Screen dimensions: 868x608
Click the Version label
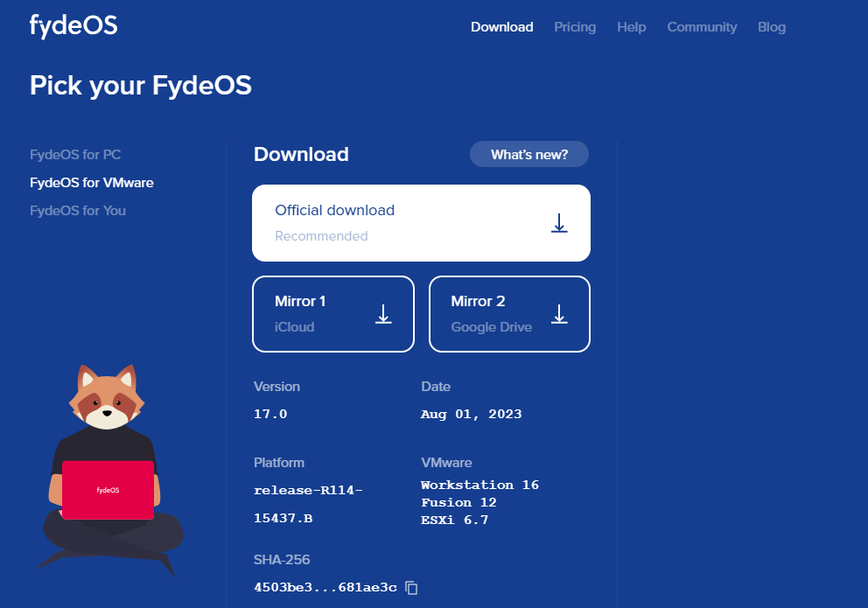[x=276, y=387]
